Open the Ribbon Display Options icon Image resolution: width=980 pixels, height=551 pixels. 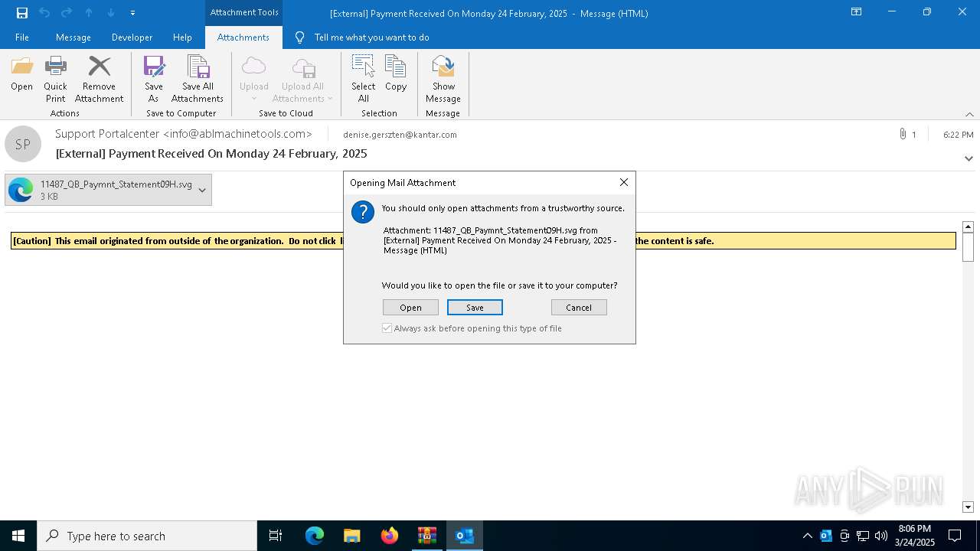(x=857, y=12)
